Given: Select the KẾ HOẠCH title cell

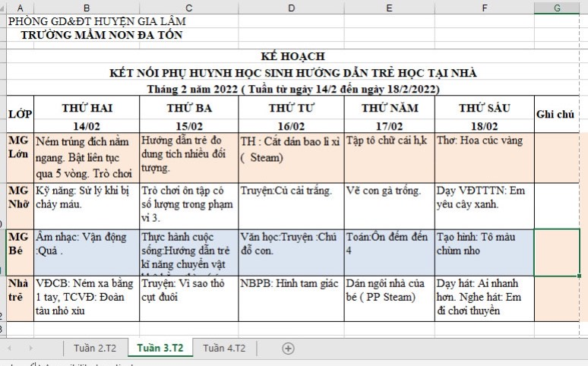Looking at the screenshot, I should (292, 56).
